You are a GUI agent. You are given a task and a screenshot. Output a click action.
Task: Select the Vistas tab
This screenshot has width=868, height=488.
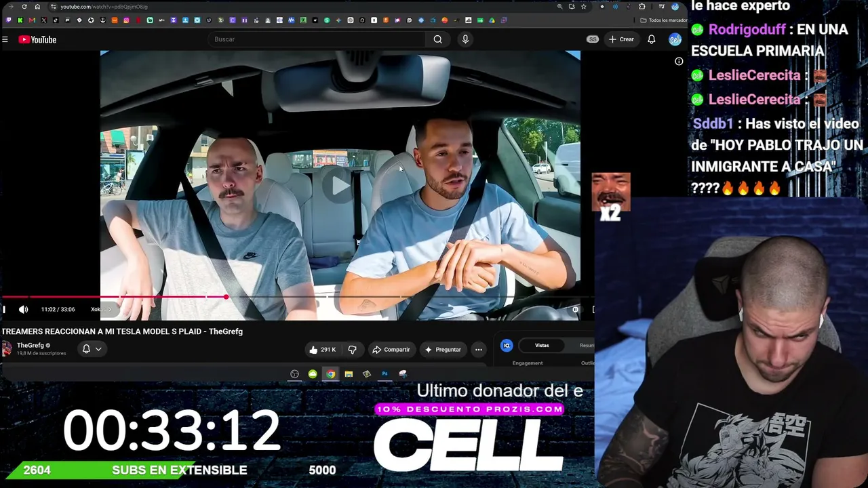click(542, 346)
